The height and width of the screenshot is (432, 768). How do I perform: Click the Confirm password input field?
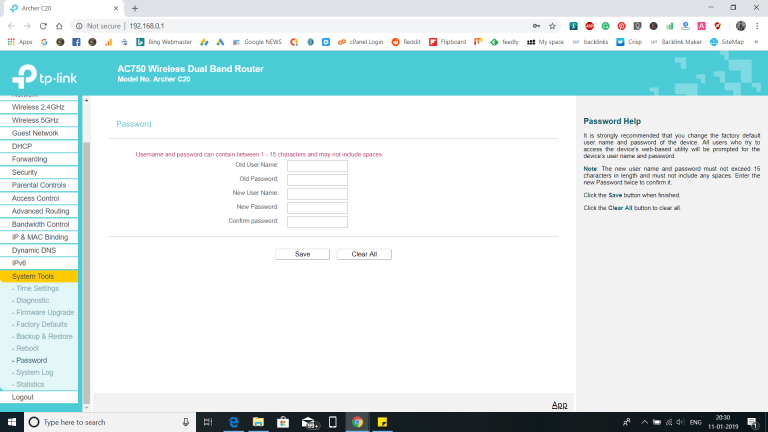click(x=317, y=221)
